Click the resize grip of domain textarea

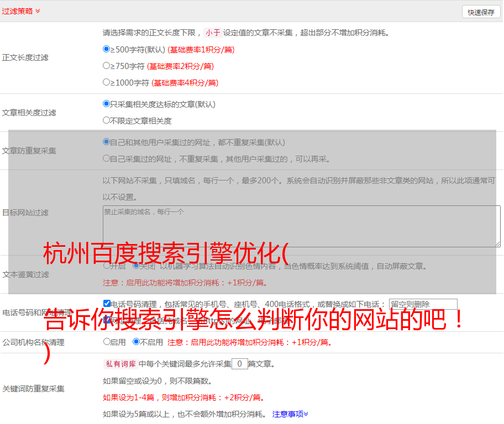pyautogui.click(x=497, y=244)
